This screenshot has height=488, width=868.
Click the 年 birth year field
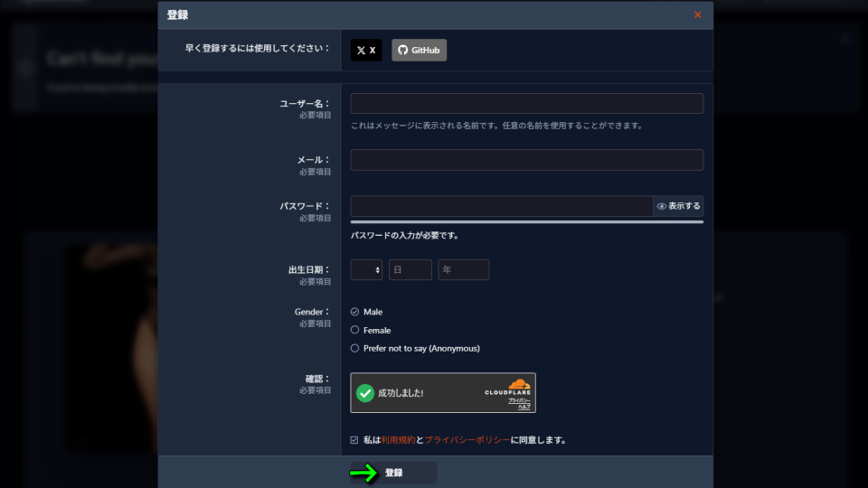point(463,269)
